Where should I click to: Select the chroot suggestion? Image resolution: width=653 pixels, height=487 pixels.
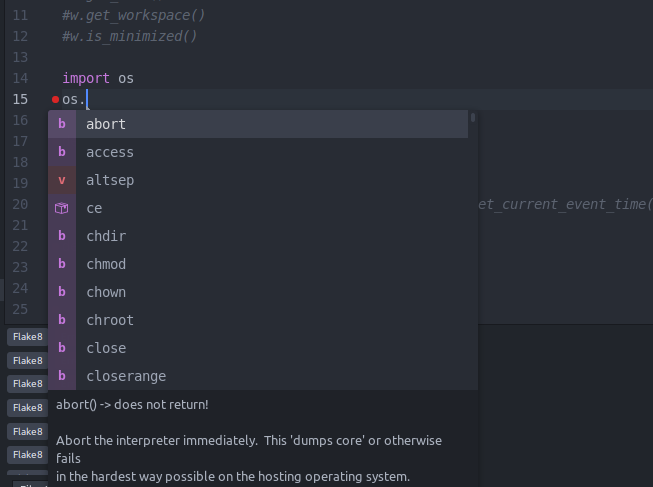click(258, 320)
